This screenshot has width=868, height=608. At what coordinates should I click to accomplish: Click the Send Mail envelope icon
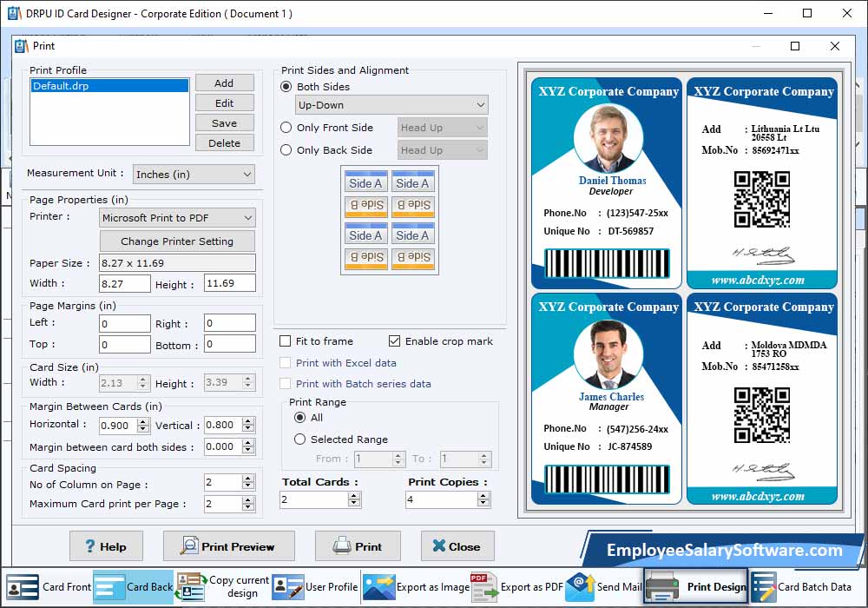pyautogui.click(x=580, y=587)
